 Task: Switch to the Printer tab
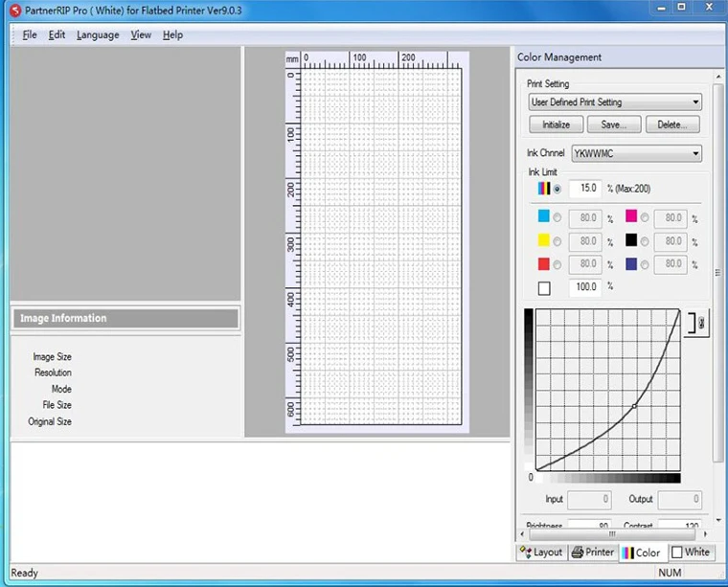592,553
